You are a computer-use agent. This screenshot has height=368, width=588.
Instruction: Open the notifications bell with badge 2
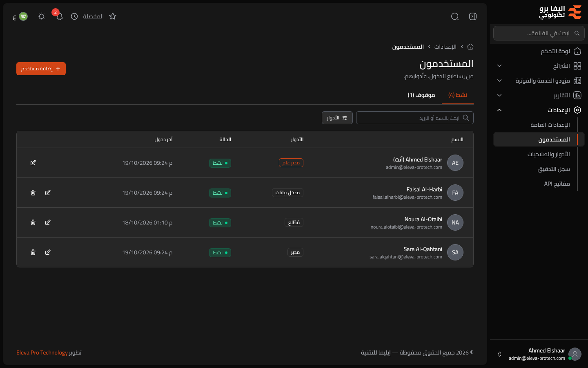click(x=59, y=16)
